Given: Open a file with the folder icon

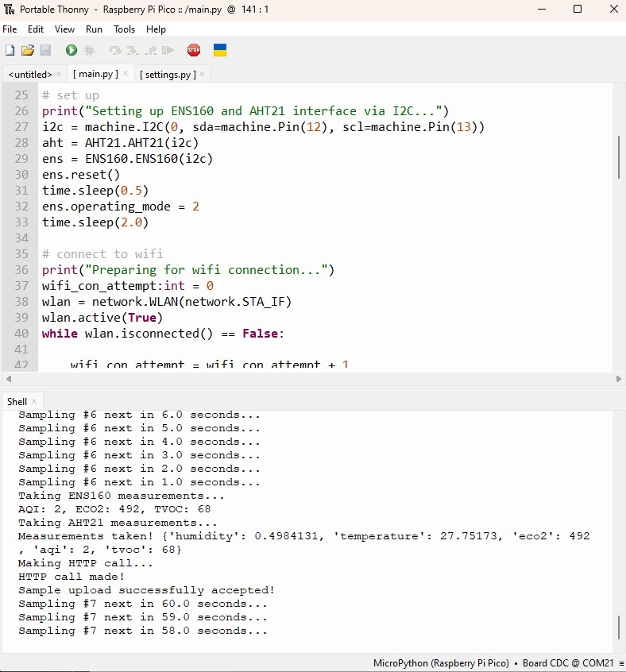Looking at the screenshot, I should click(27, 50).
